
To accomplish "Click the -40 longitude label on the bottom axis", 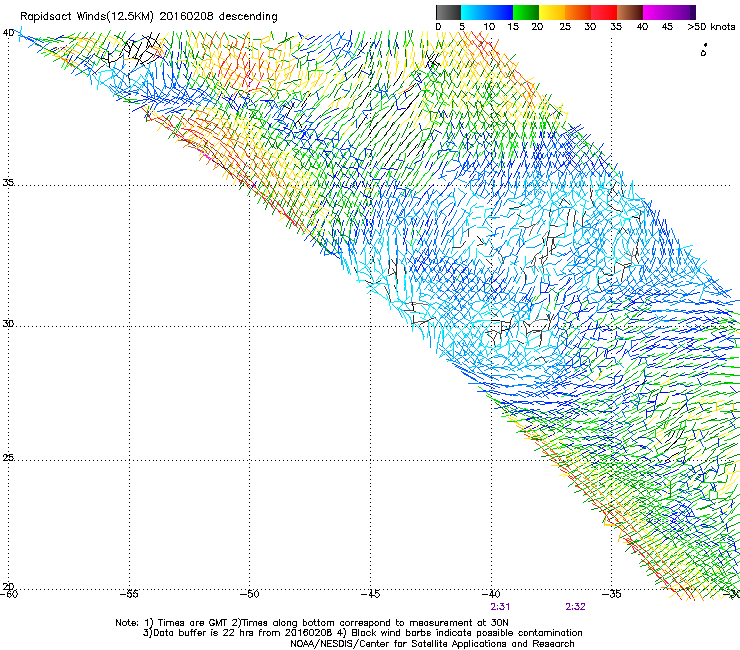I will click(491, 594).
